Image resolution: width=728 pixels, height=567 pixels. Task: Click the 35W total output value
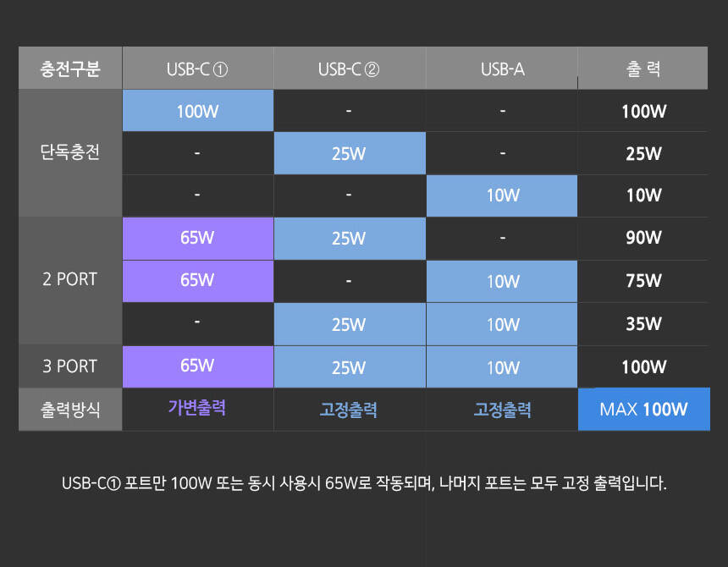[643, 324]
